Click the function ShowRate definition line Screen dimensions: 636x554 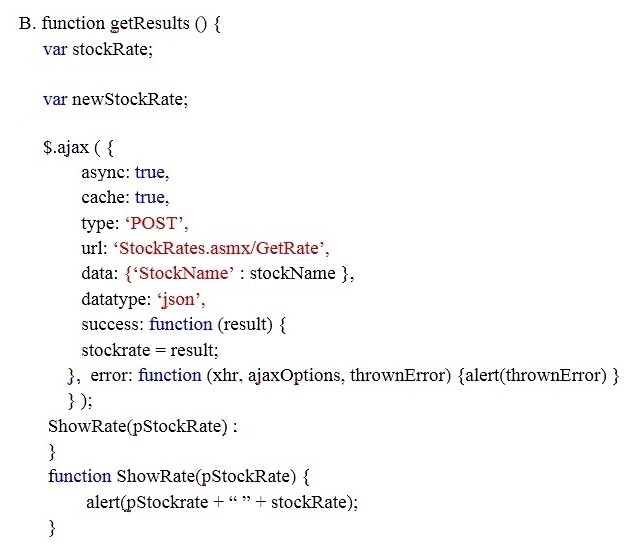point(179,477)
